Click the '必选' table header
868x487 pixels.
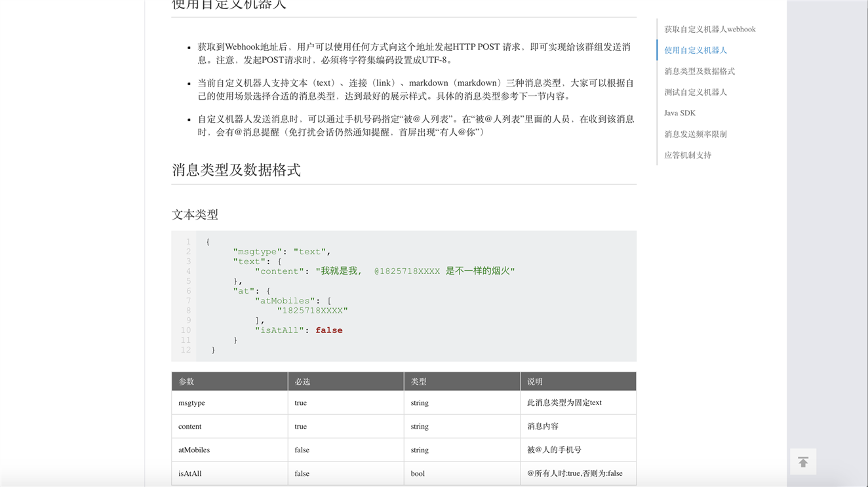[x=345, y=381]
